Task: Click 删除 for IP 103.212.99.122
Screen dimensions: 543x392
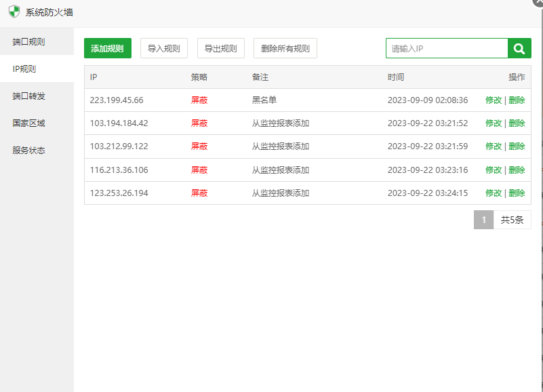Action: pyautogui.click(x=517, y=146)
